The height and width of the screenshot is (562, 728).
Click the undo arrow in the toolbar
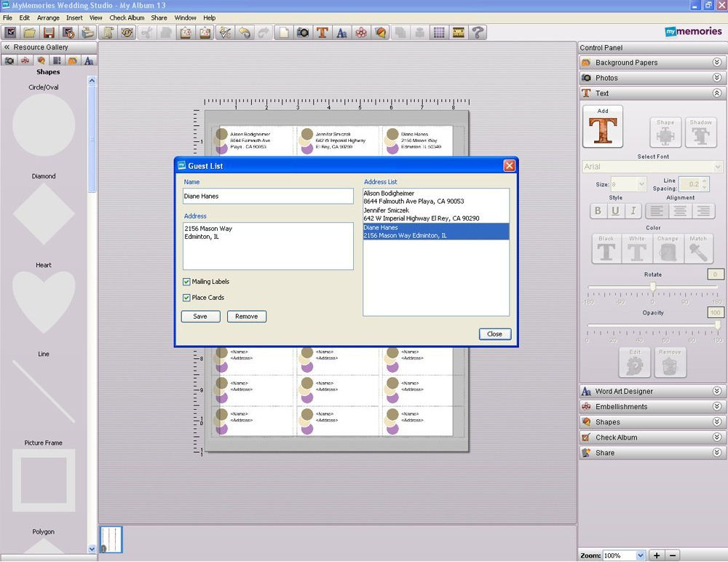(x=244, y=33)
